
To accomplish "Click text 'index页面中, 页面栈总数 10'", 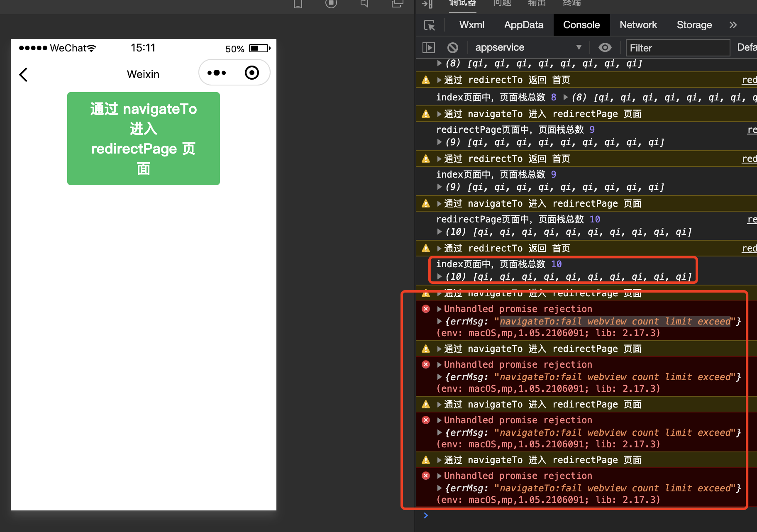I will (499, 264).
